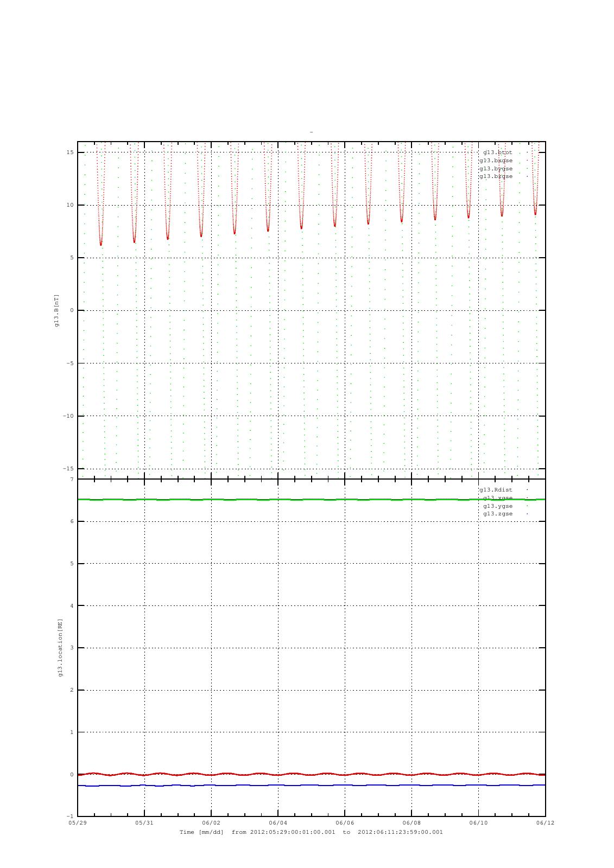
Task: Click the g13.bzgse legend entry
Action: tap(496, 176)
